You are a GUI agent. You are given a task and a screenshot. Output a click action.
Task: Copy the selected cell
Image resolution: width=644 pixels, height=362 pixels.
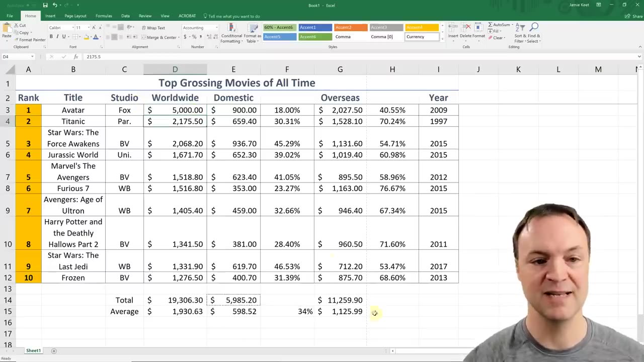22,33
